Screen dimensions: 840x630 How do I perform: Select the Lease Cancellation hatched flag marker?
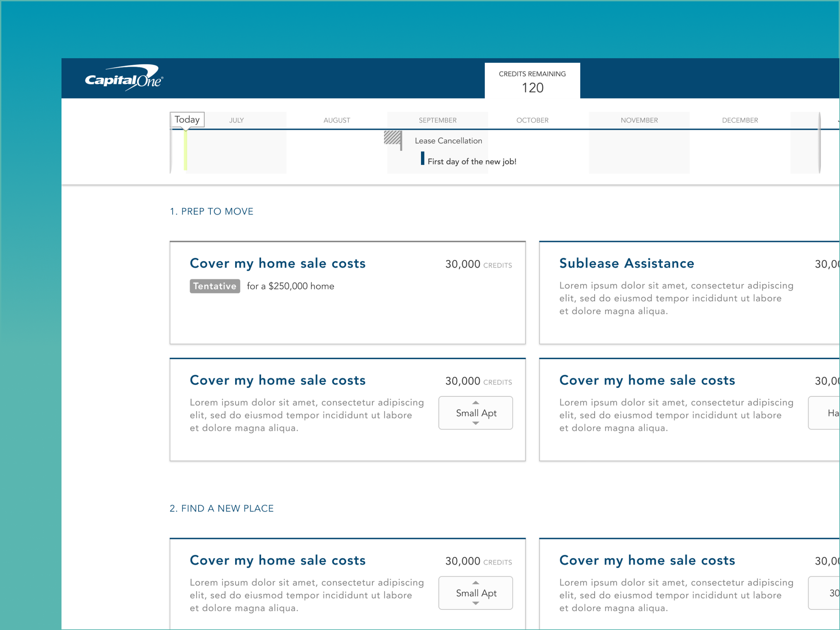[x=392, y=137]
